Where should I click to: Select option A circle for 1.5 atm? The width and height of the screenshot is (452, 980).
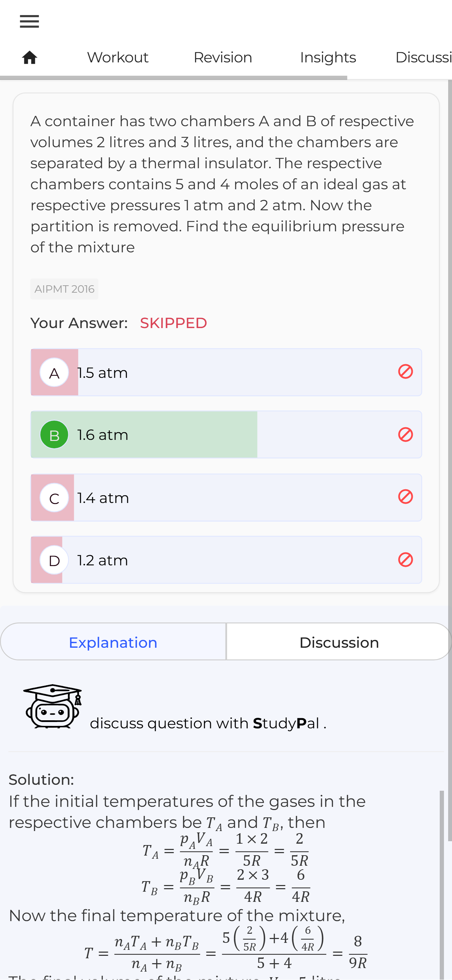click(54, 373)
